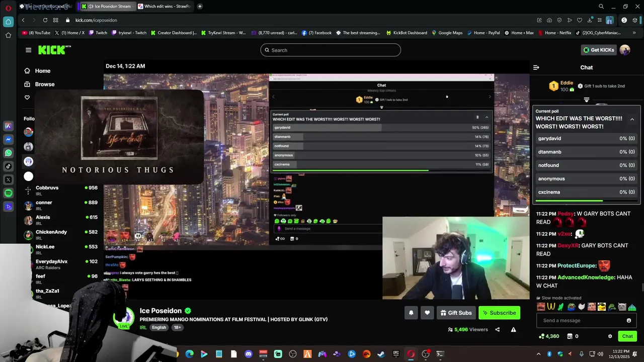Image resolution: width=644 pixels, height=362 pixels.
Task: Follow Ice Poseidon with heart button
Action: pyautogui.click(x=427, y=313)
